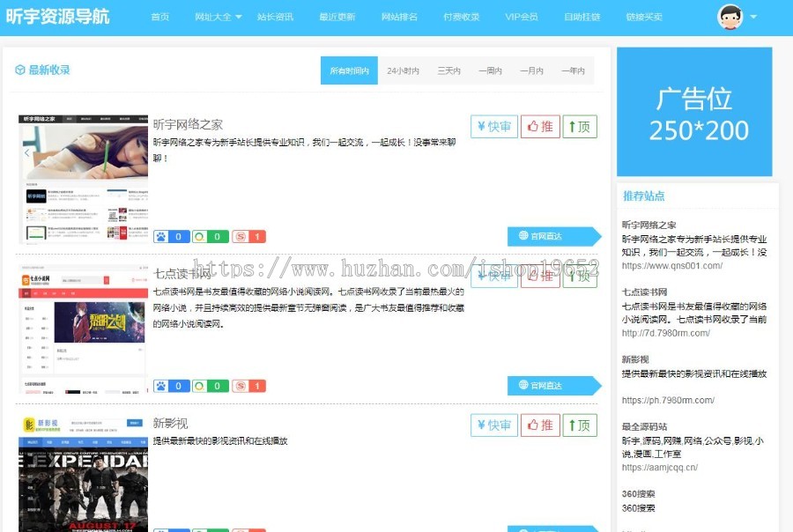Select the 所有时间内 filter tab
Screen dimensions: 793x532
pos(349,70)
